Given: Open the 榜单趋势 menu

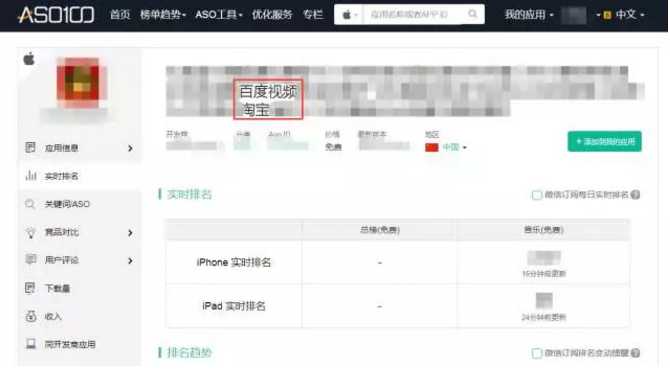Looking at the screenshot, I should (x=163, y=15).
